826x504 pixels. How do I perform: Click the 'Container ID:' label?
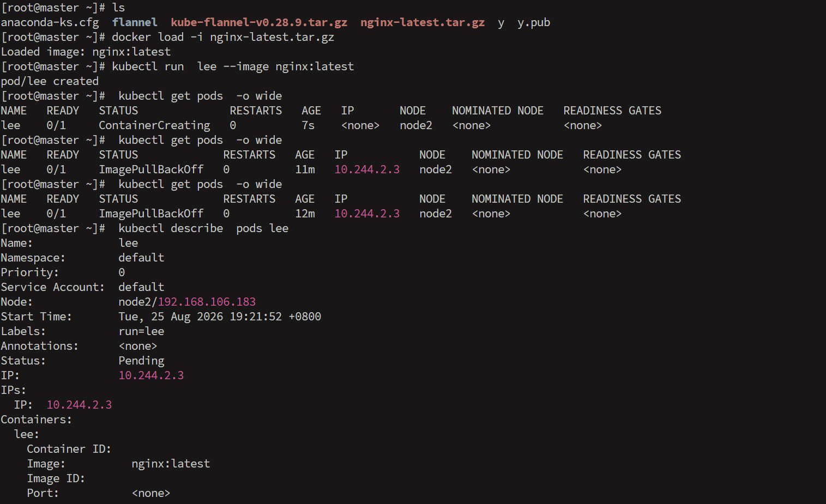(69, 449)
